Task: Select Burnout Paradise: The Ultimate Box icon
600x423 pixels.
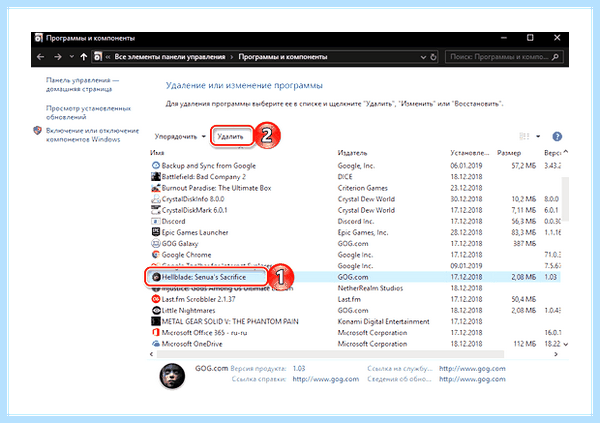Action: [x=156, y=188]
